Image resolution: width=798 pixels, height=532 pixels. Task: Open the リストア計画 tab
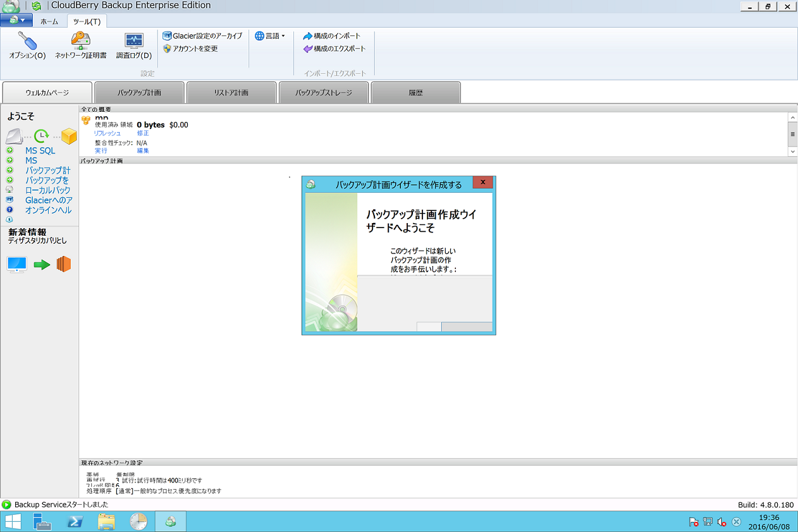pos(231,92)
